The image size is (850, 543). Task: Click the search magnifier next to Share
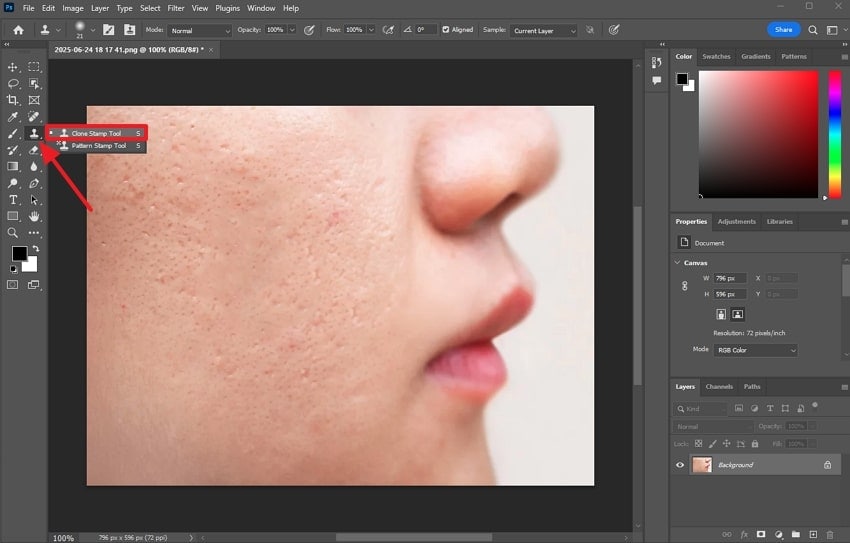(x=813, y=30)
